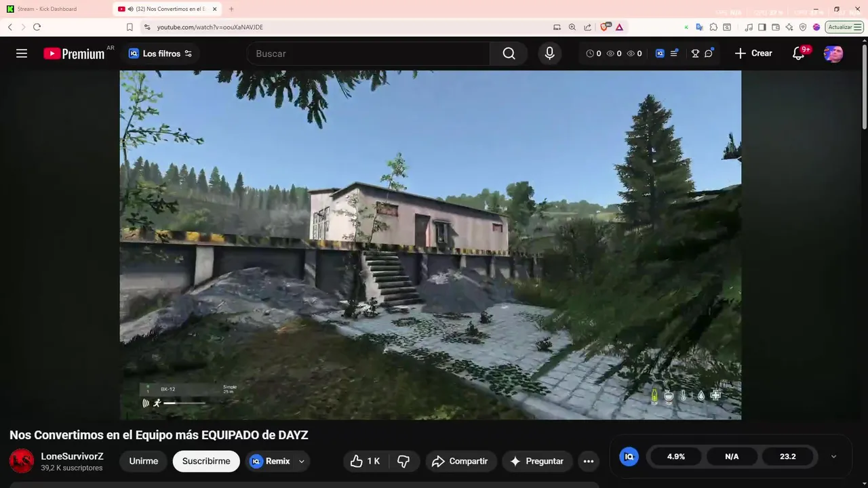Like the video with 1 K likes
868x488 pixels.
point(365,461)
